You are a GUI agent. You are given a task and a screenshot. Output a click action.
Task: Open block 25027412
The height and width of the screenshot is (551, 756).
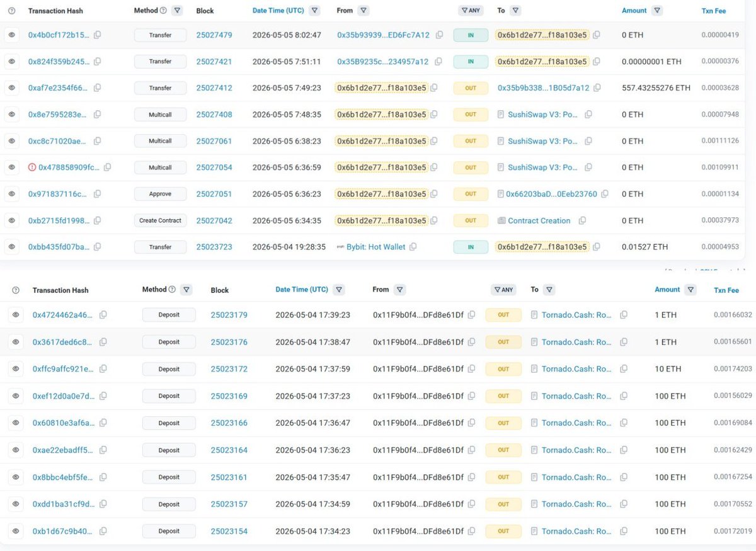(x=214, y=88)
